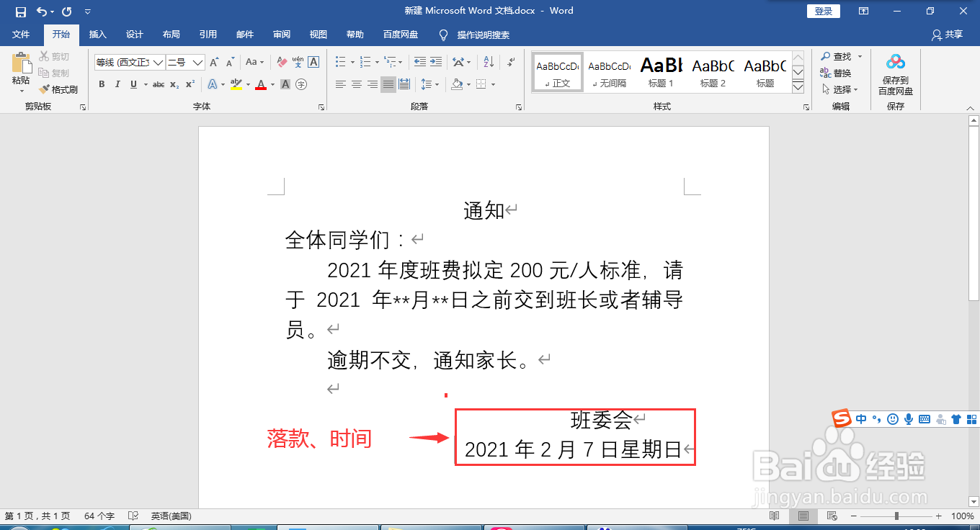Toggle character shading (gray A)
This screenshot has height=530, width=980.
(285, 84)
